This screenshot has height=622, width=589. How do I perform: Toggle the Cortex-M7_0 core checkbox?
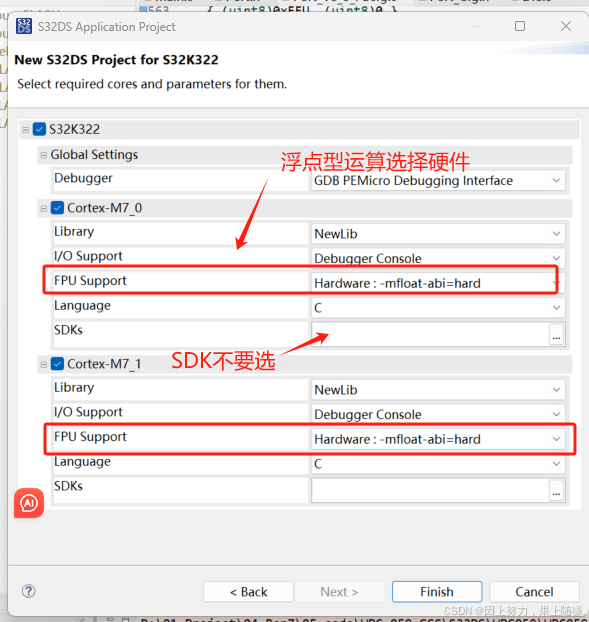click(x=58, y=208)
